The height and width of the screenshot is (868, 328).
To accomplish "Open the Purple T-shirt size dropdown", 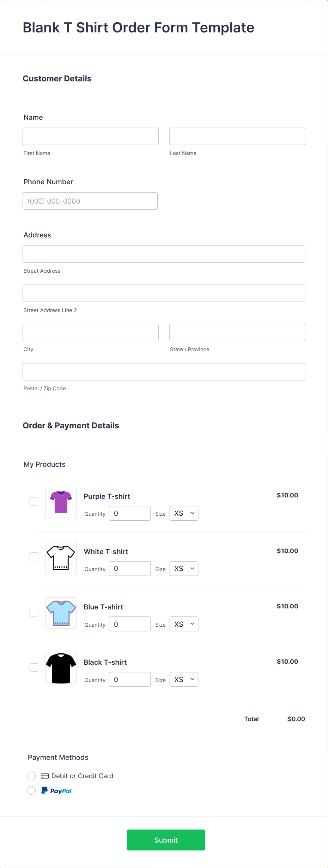I will click(184, 513).
